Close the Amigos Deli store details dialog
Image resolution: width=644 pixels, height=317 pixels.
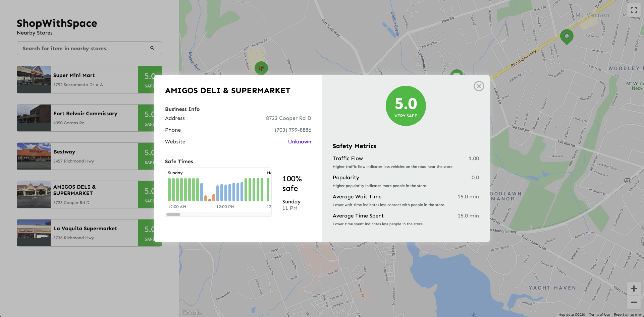(479, 86)
